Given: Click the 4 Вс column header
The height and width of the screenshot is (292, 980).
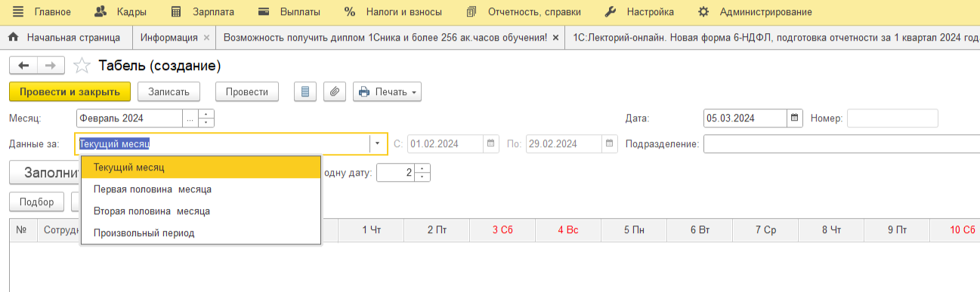Looking at the screenshot, I should pos(568,229).
